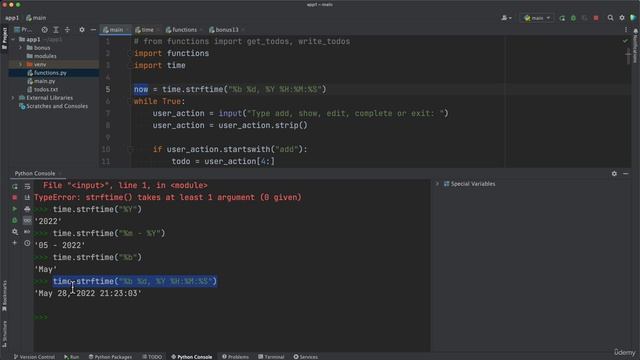
Task: Open Services tool window
Action: pos(305,357)
